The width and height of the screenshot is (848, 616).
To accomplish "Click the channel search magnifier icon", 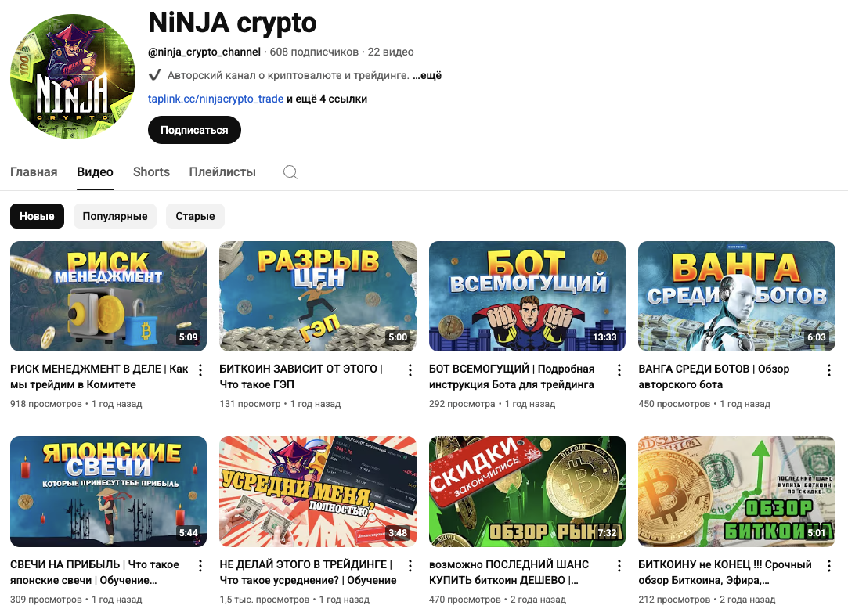I will point(290,172).
